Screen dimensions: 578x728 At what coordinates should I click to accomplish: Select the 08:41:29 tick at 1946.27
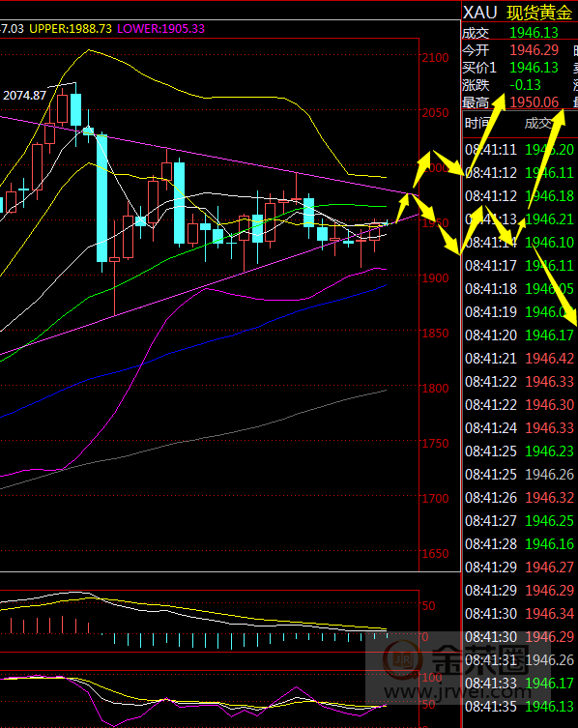pyautogui.click(x=520, y=568)
